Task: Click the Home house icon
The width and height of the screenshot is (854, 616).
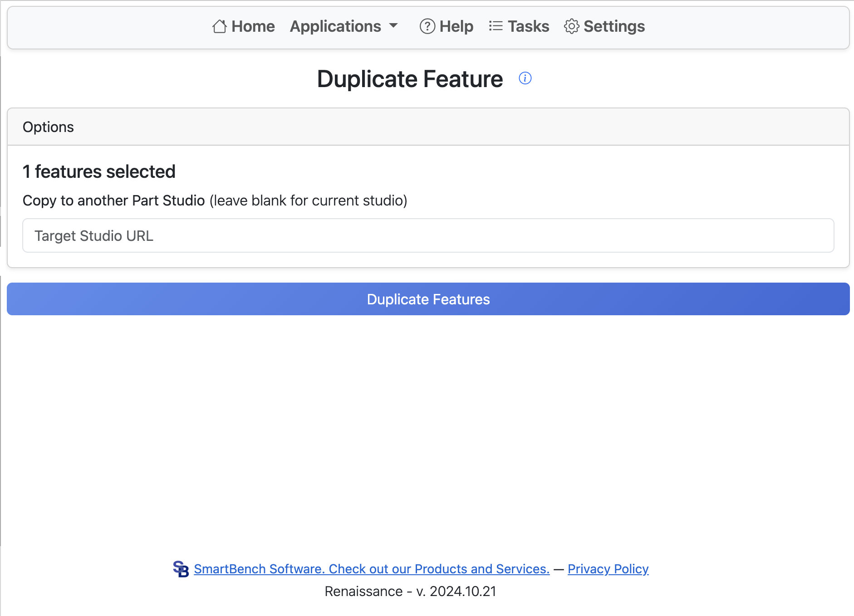Action: click(219, 26)
